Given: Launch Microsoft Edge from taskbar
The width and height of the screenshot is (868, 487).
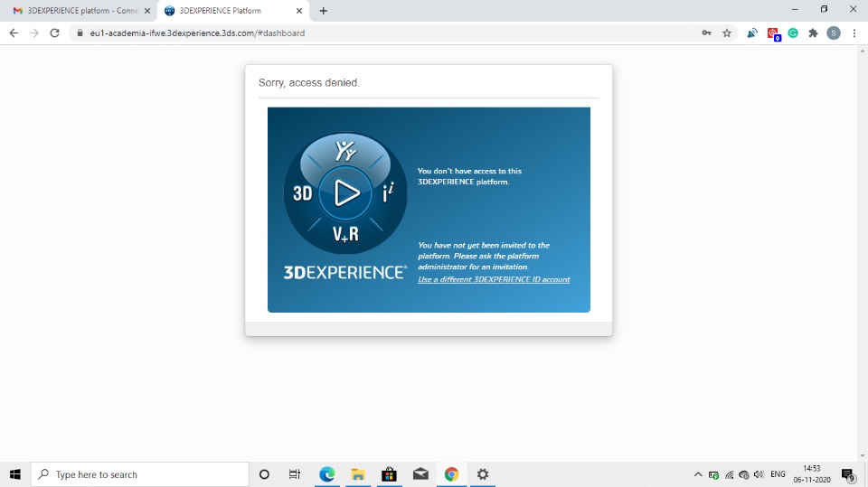Looking at the screenshot, I should 326,474.
